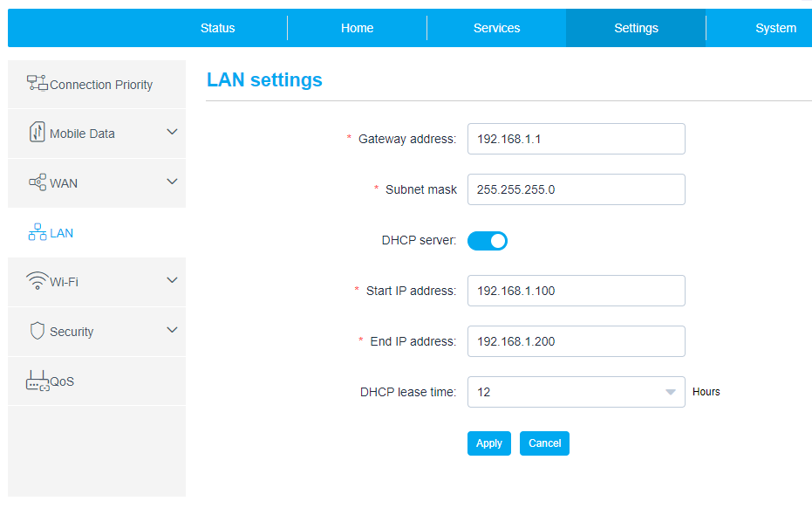Click the QoS router icon
The height and width of the screenshot is (508, 812).
point(38,381)
